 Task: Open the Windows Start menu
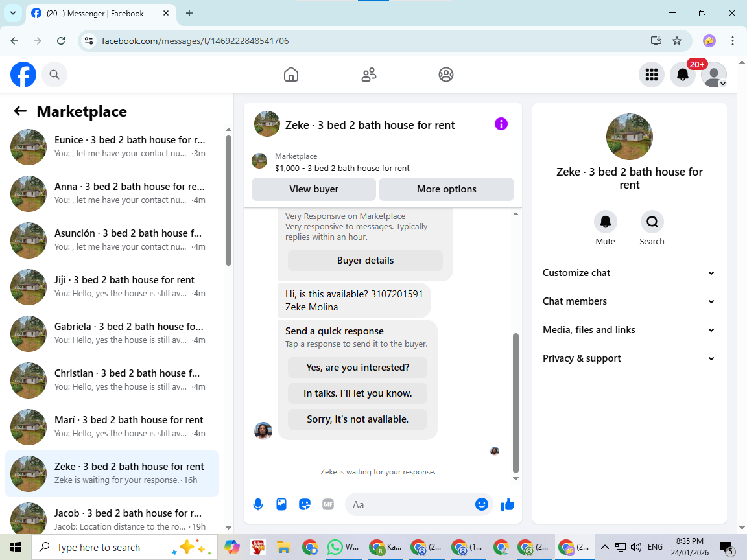coord(16,547)
